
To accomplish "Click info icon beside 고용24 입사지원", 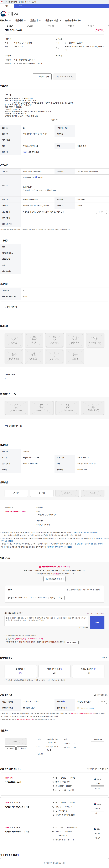I will pos(95,669).
